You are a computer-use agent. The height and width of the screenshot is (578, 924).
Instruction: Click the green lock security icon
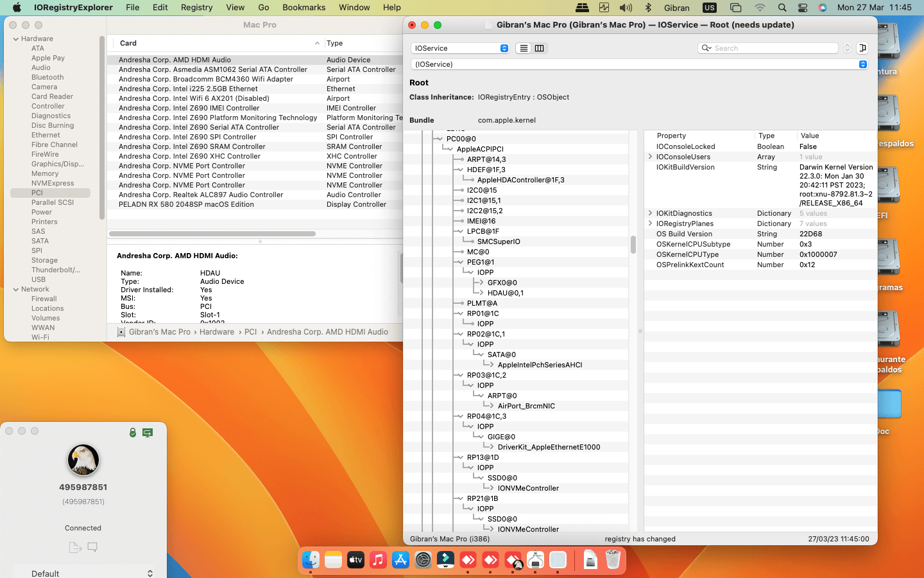click(133, 433)
